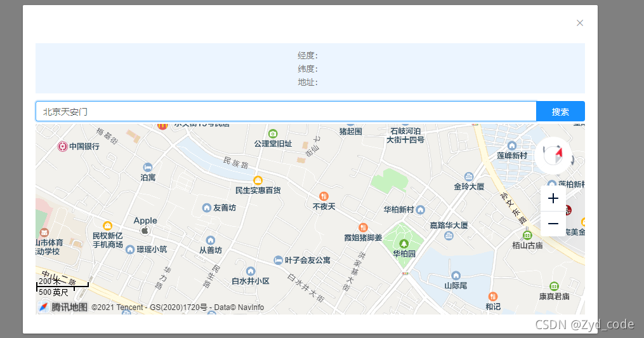Click the 地址 address label
The width and height of the screenshot is (644, 338).
tap(308, 82)
